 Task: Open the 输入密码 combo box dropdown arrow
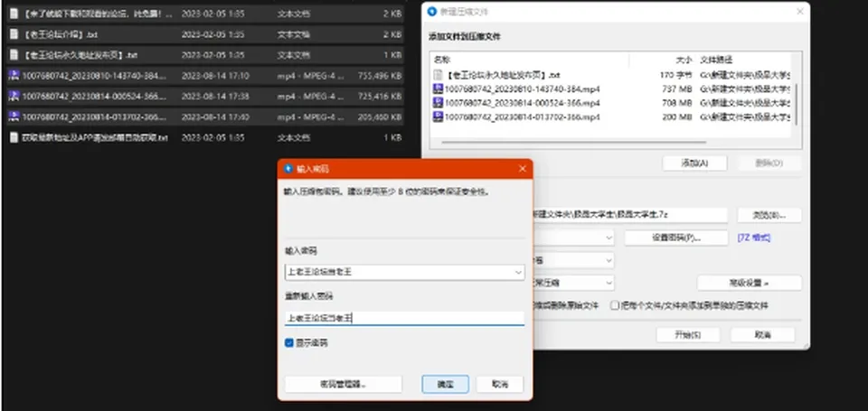(x=518, y=272)
